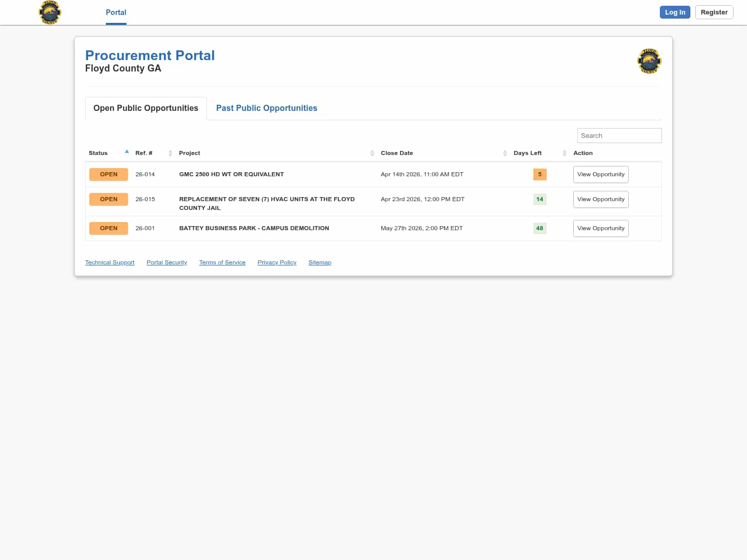747x560 pixels.
Task: Click inside the Search input field
Action: 619,135
